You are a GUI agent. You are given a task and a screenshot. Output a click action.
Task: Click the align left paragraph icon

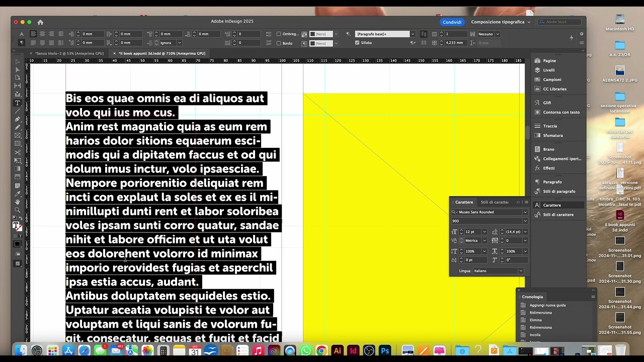(x=33, y=34)
